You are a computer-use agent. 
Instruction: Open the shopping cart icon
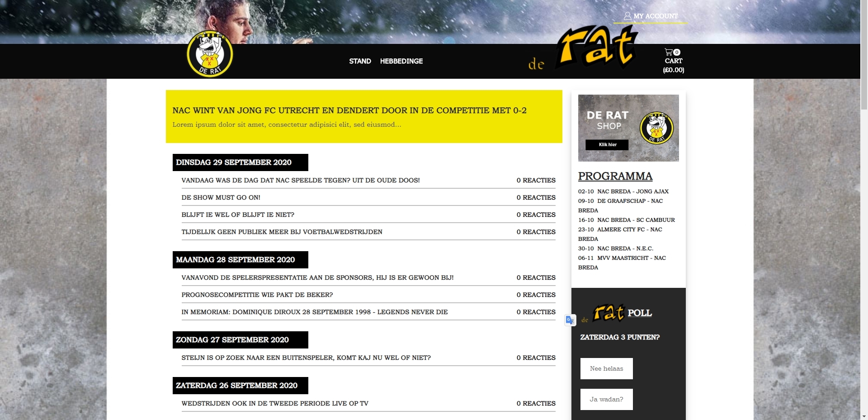click(x=669, y=52)
